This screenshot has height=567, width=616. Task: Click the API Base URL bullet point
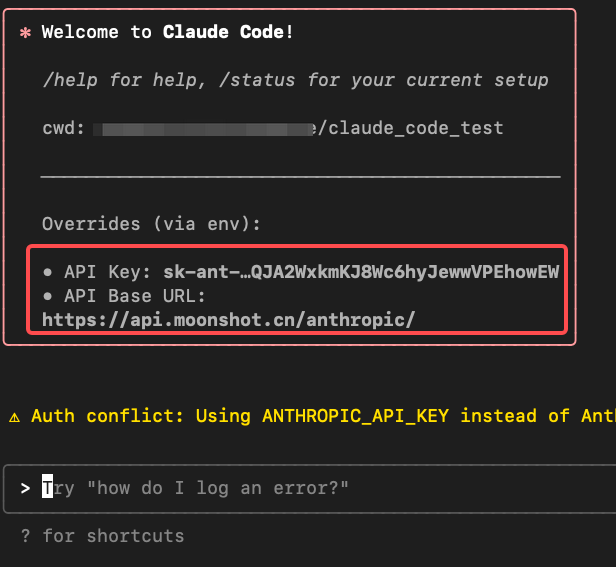(x=48, y=296)
